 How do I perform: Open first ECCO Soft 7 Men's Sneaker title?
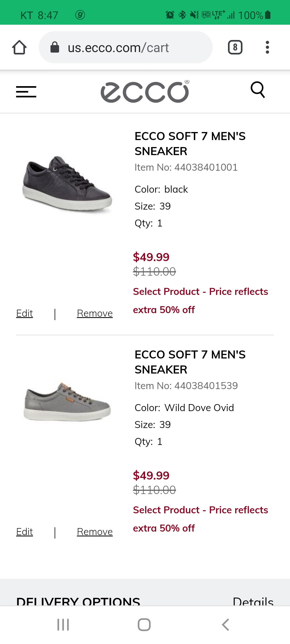190,144
